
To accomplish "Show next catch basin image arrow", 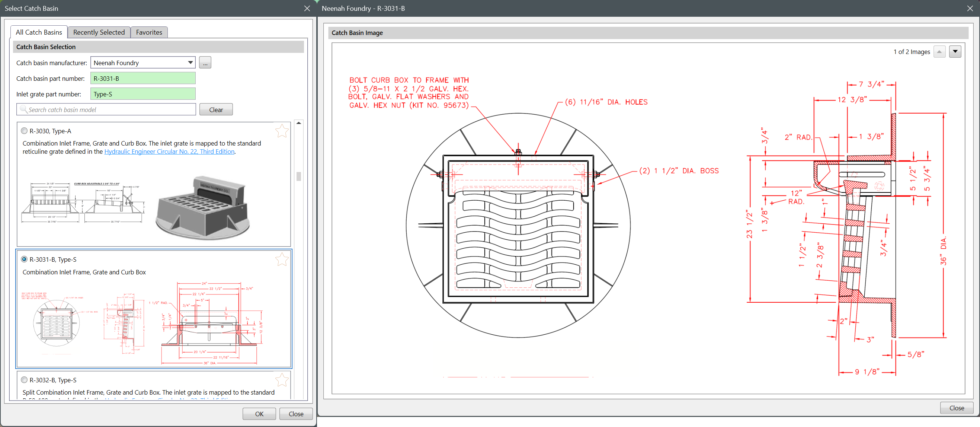I will 955,51.
